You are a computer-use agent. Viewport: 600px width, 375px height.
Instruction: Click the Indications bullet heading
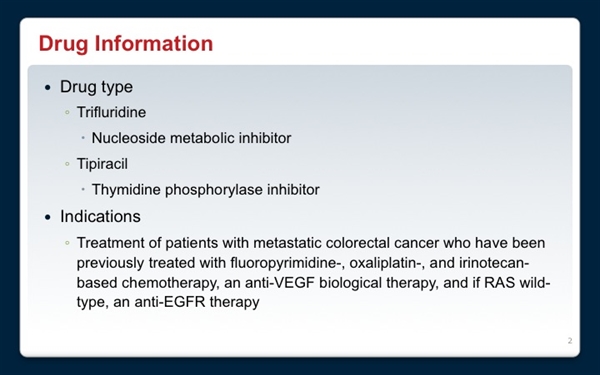coord(100,217)
